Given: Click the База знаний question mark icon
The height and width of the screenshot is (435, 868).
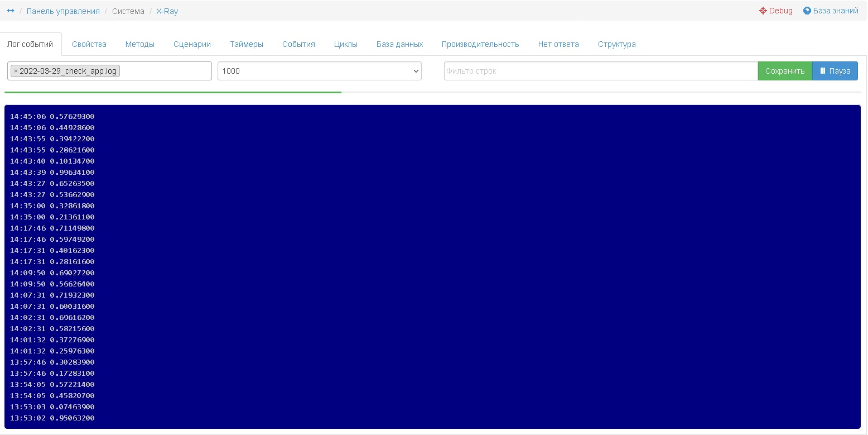Looking at the screenshot, I should [807, 11].
